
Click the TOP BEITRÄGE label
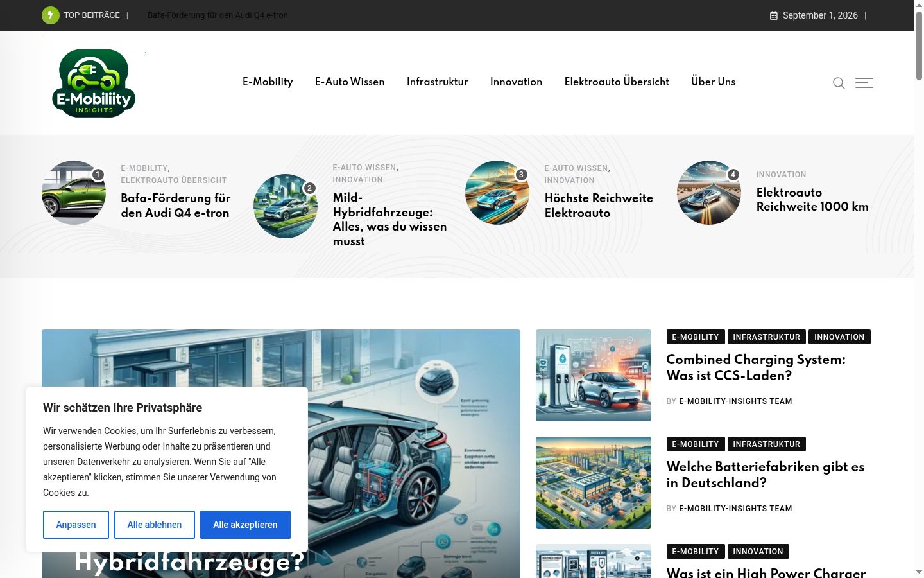[92, 15]
